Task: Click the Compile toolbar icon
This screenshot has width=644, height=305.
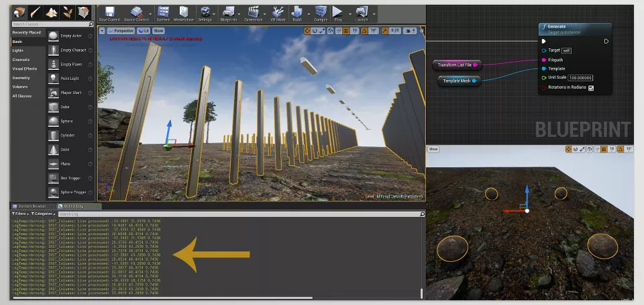Action: click(321, 12)
